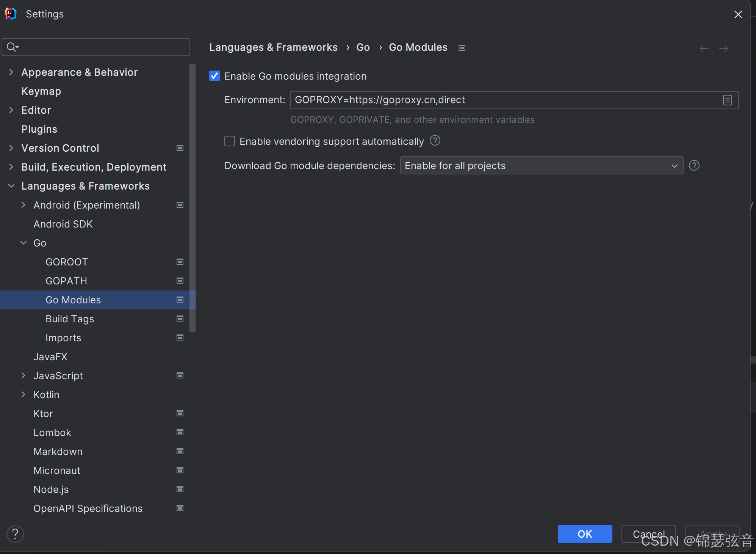Click project settings icon next to GOROOT

[180, 262]
